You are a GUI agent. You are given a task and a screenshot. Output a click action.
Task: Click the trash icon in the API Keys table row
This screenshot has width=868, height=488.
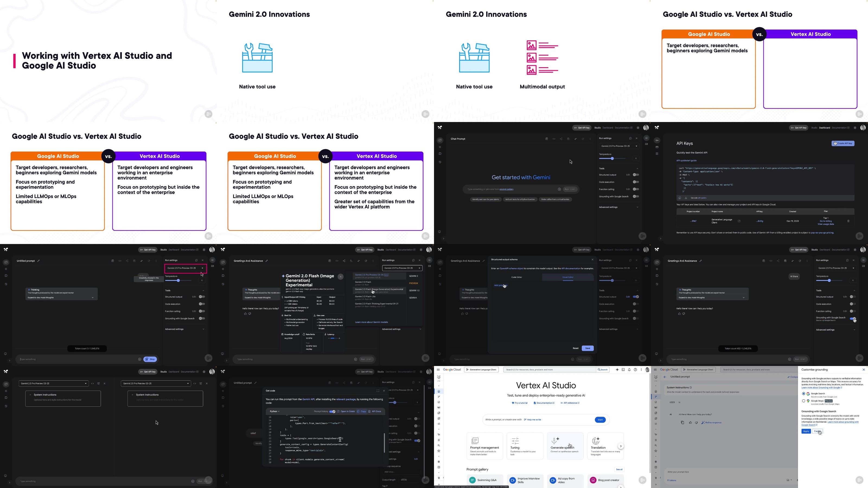click(x=848, y=221)
